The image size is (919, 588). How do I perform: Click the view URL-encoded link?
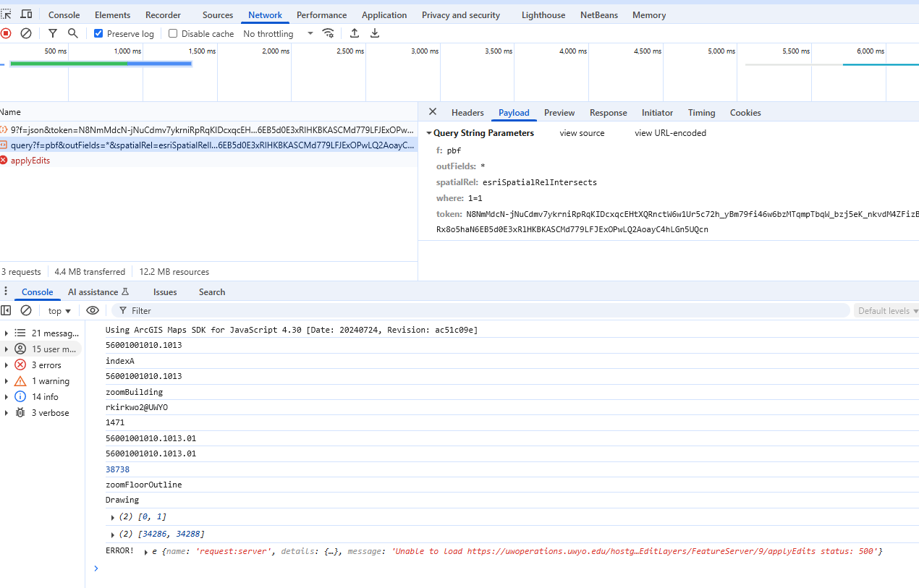(670, 132)
